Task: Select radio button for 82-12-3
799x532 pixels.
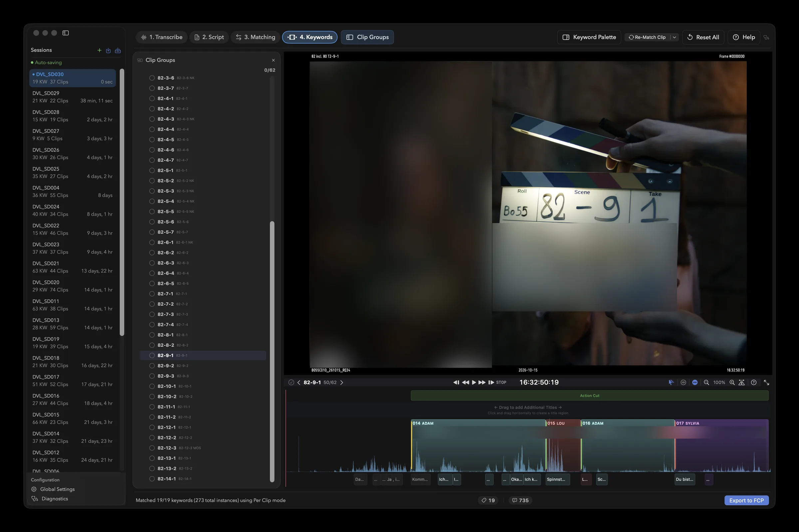Action: click(x=152, y=448)
